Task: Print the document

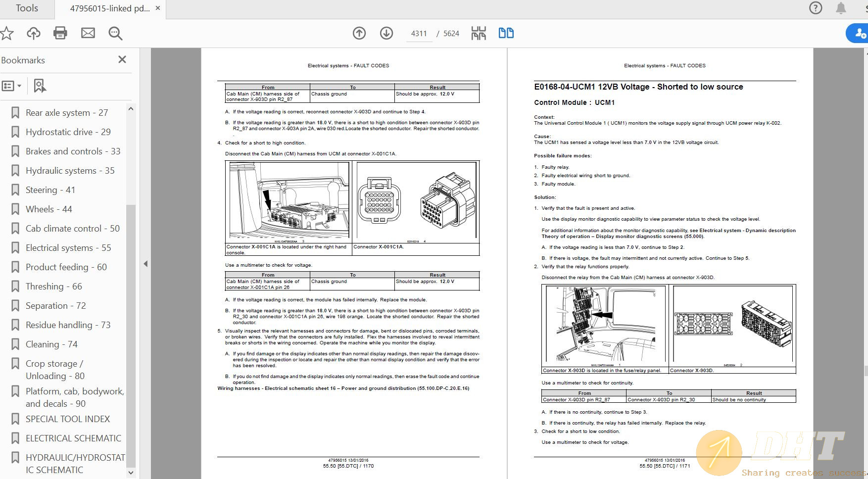Action: point(60,33)
